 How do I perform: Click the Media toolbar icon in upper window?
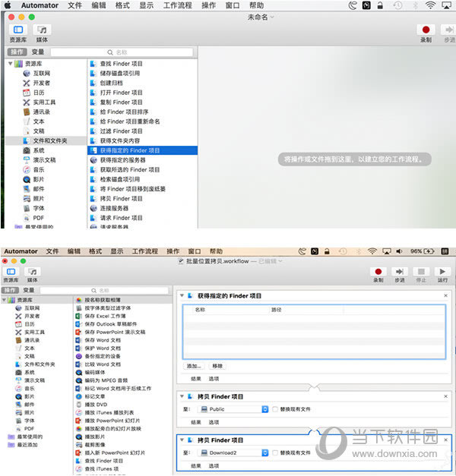[42, 30]
